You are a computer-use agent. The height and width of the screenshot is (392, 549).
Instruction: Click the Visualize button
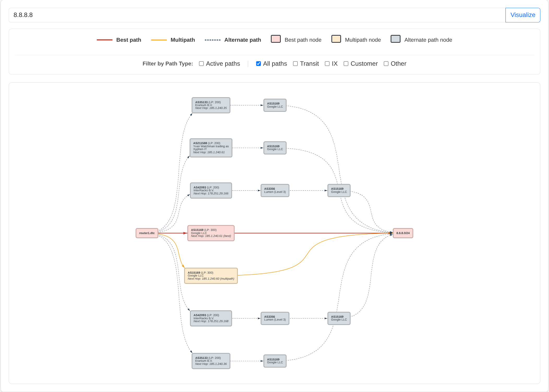(523, 15)
